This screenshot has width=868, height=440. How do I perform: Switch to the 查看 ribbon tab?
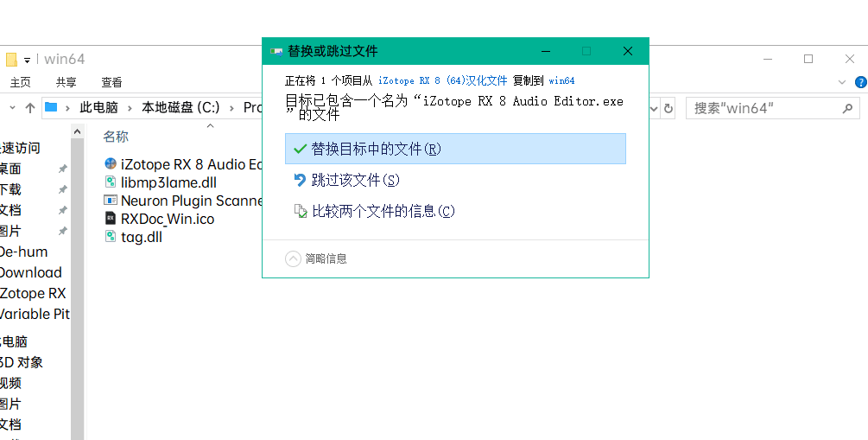pos(111,82)
